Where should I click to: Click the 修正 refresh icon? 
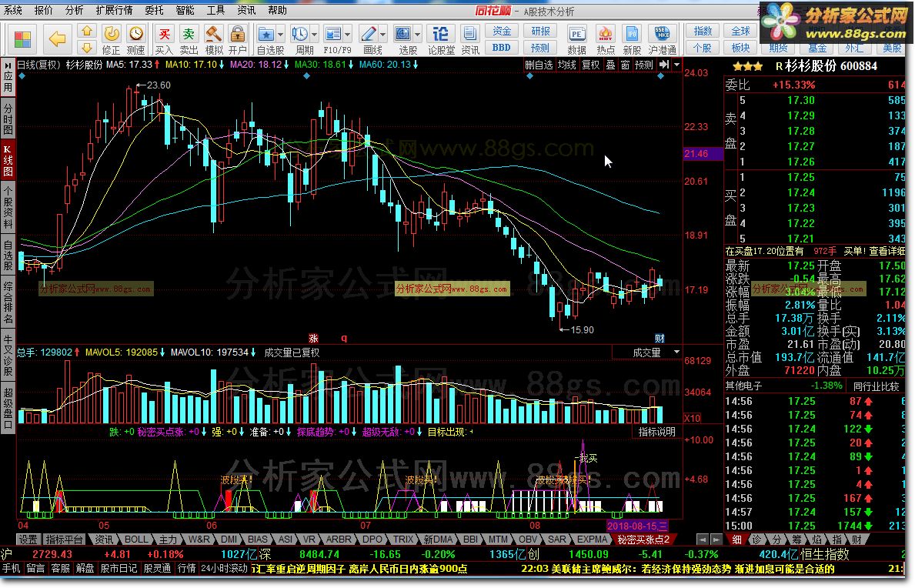pos(112,34)
